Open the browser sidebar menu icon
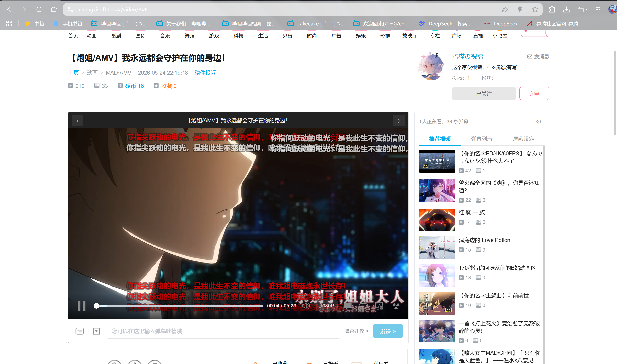 pyautogui.click(x=598, y=10)
